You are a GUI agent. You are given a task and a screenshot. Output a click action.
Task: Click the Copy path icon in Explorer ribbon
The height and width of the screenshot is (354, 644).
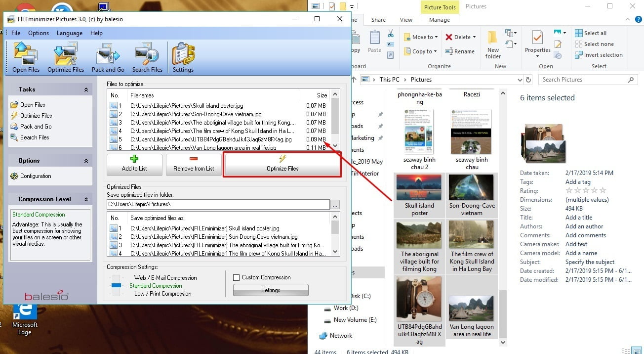click(391, 44)
